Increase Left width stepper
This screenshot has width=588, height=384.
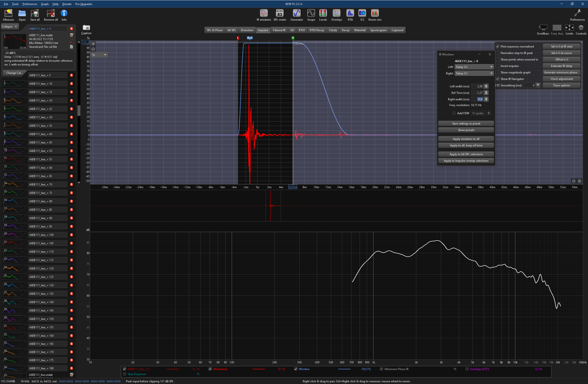tap(486, 85)
